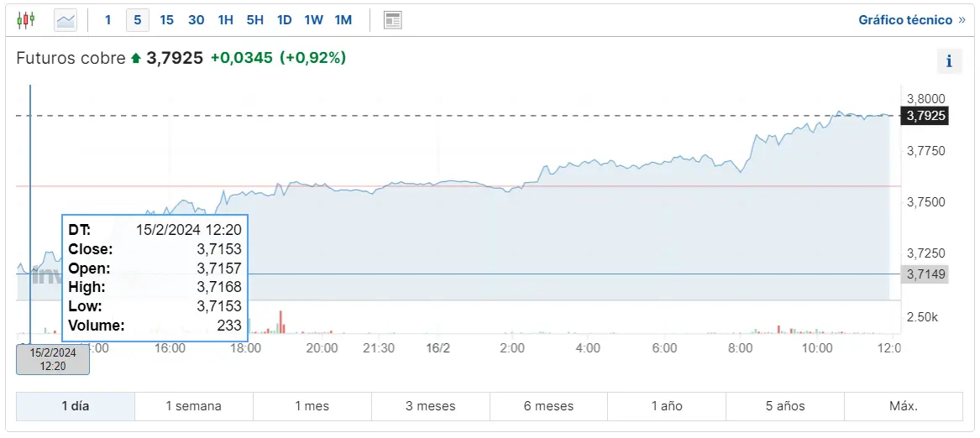Set the 1-minute interval
This screenshot has width=980, height=438.
click(108, 19)
